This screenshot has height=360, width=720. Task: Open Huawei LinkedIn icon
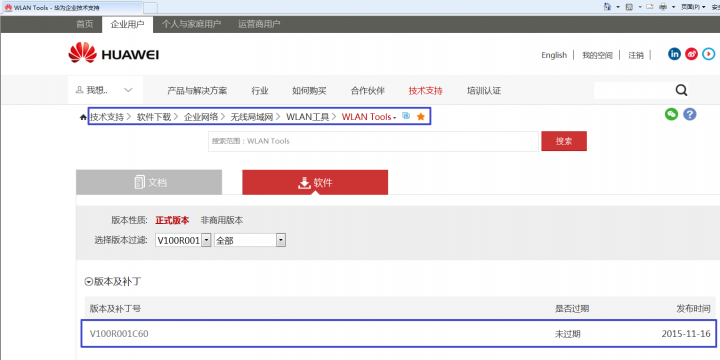(674, 54)
